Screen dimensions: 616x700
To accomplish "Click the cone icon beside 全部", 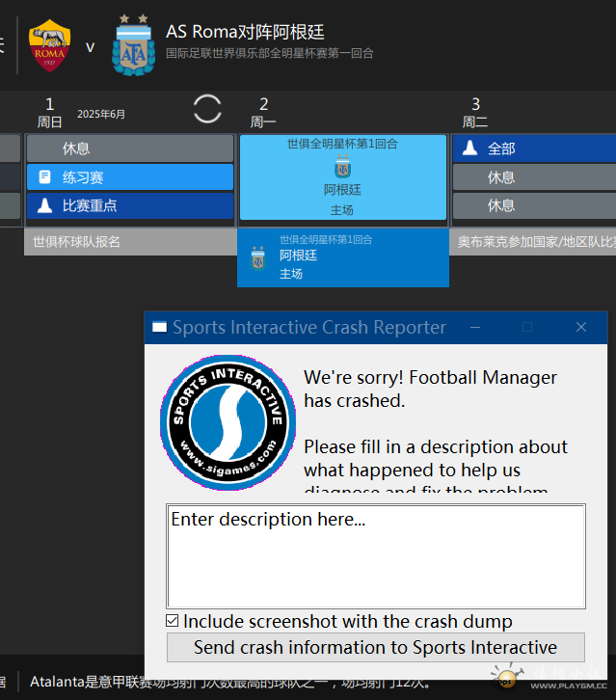I will click(469, 148).
